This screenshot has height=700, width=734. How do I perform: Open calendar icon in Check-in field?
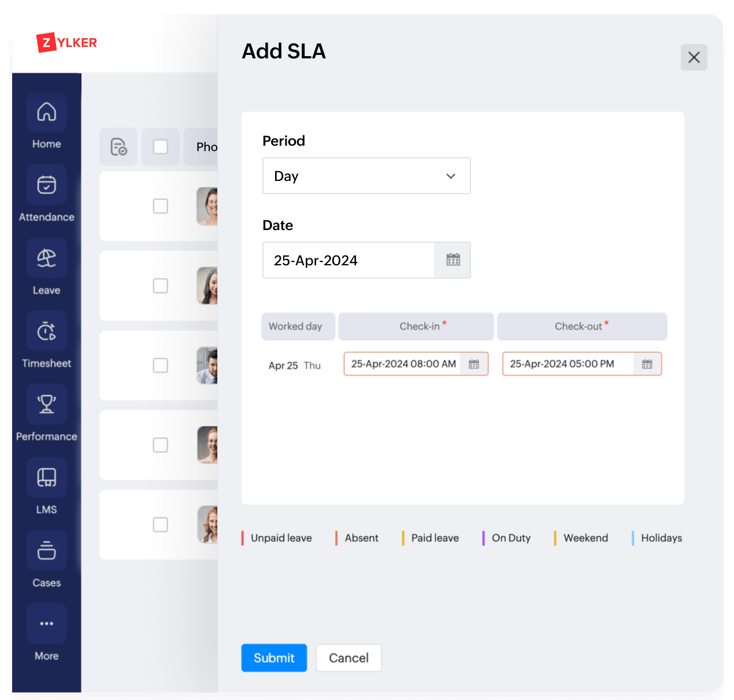pos(474,364)
